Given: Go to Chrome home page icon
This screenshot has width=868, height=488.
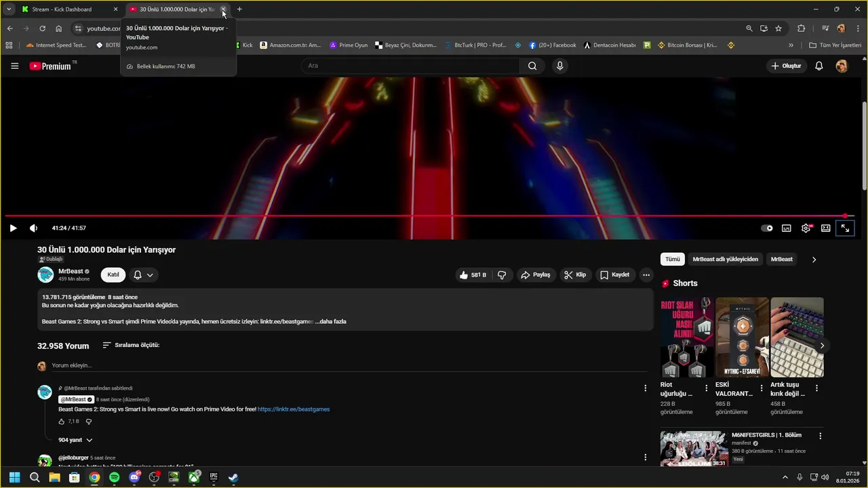Looking at the screenshot, I should 59,28.
